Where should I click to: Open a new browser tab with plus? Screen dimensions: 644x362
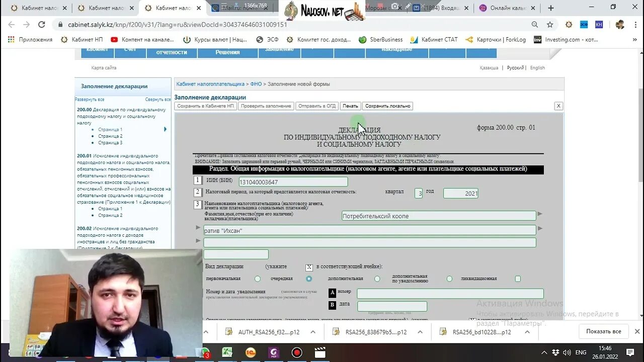[x=551, y=8]
